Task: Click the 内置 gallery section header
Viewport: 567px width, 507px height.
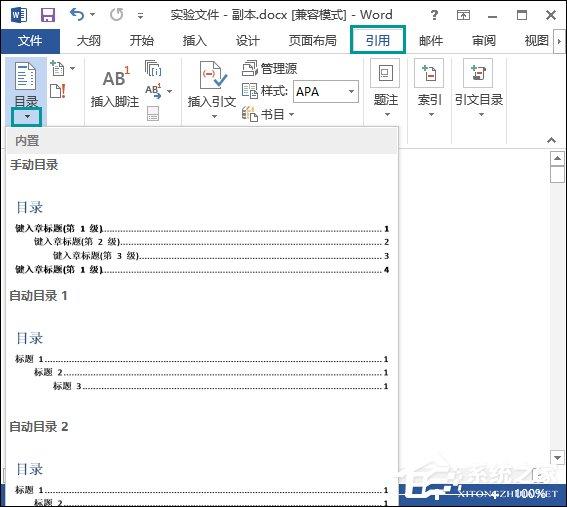Action: click(x=202, y=141)
